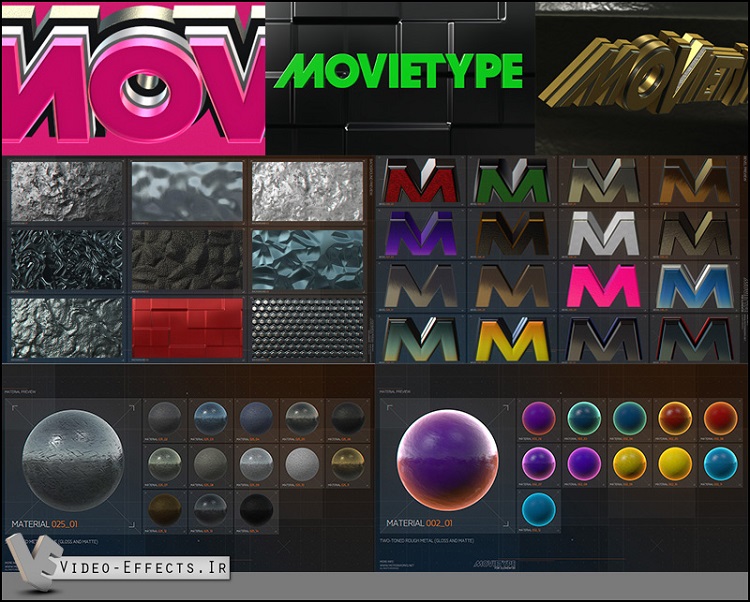This screenshot has width=750, height=602.
Task: Choose the white matte material sphere
Action: coord(302,464)
